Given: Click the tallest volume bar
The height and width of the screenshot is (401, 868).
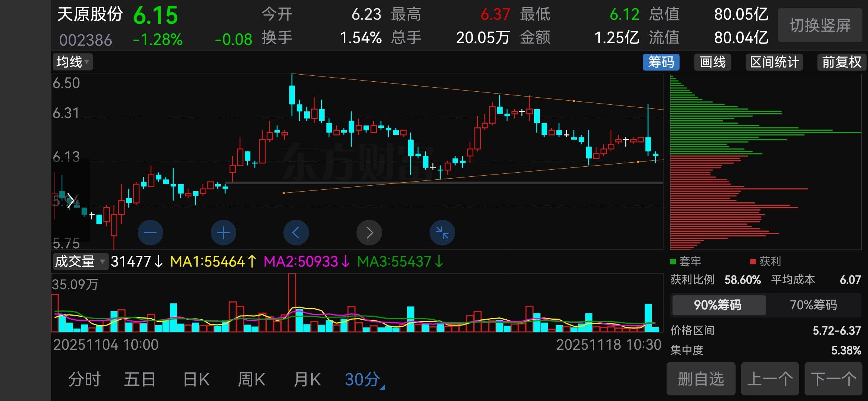Looking at the screenshot, I should tap(292, 303).
